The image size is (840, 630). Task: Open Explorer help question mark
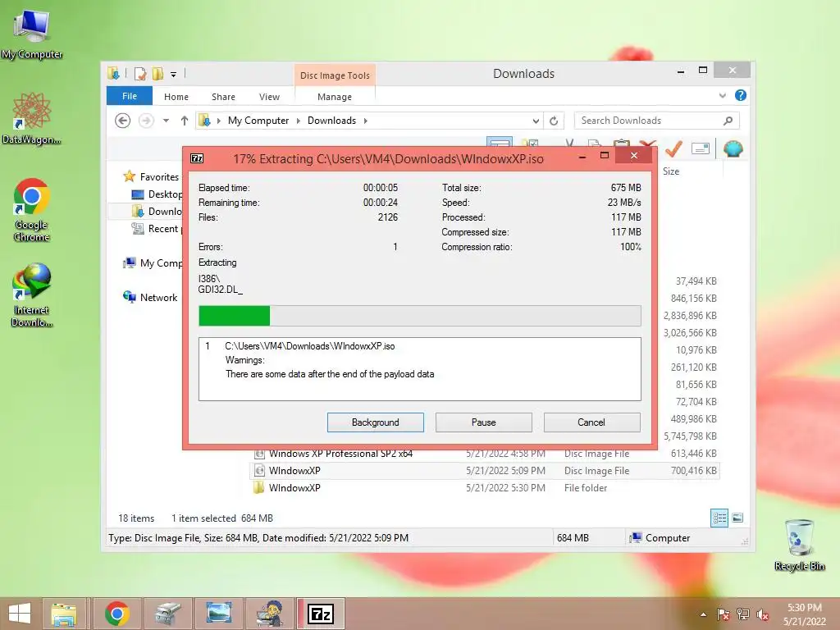741,95
